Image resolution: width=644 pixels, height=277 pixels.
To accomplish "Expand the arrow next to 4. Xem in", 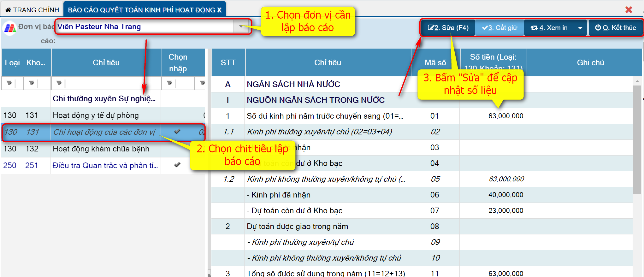I will (580, 28).
